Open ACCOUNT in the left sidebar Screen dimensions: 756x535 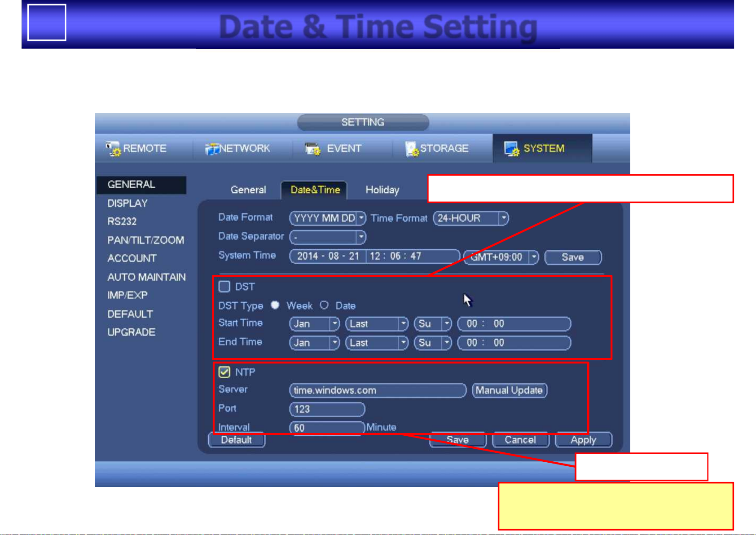[x=132, y=258]
